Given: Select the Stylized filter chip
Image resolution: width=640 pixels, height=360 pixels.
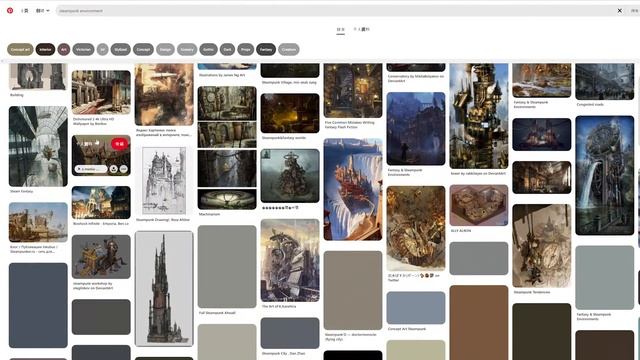Looking at the screenshot, I should [x=120, y=49].
